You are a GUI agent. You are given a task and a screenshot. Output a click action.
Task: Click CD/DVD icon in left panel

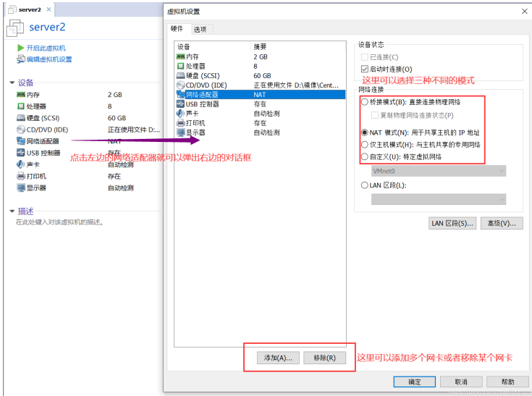tap(21, 130)
